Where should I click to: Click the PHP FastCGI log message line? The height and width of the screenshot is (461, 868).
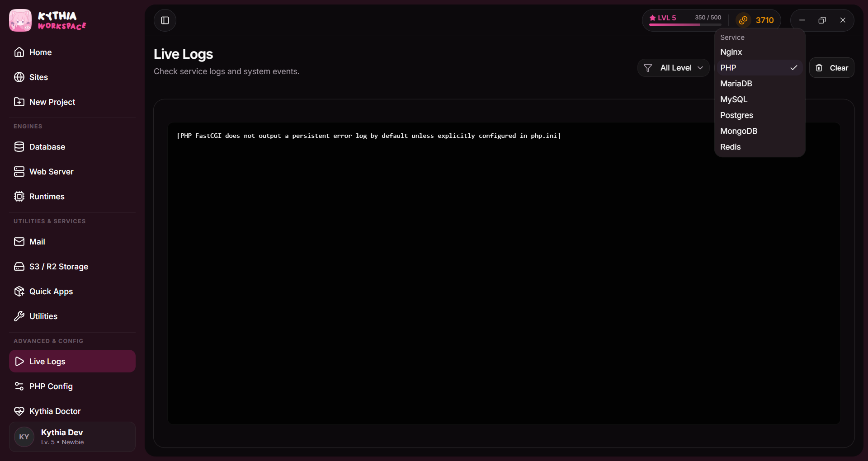(368, 136)
